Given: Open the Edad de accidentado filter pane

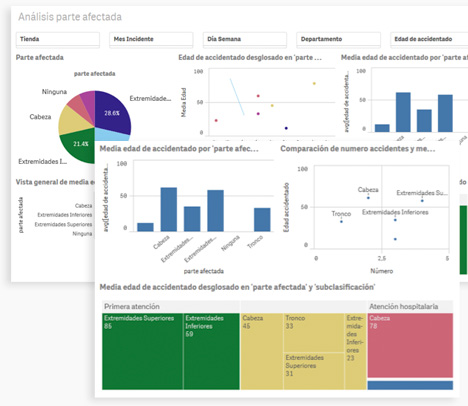Looking at the screenshot, I should (429, 39).
